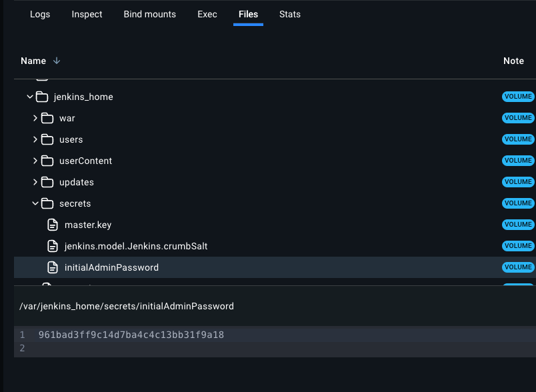
Task: Click the VOLUME badge next to secrets
Action: [x=518, y=203]
